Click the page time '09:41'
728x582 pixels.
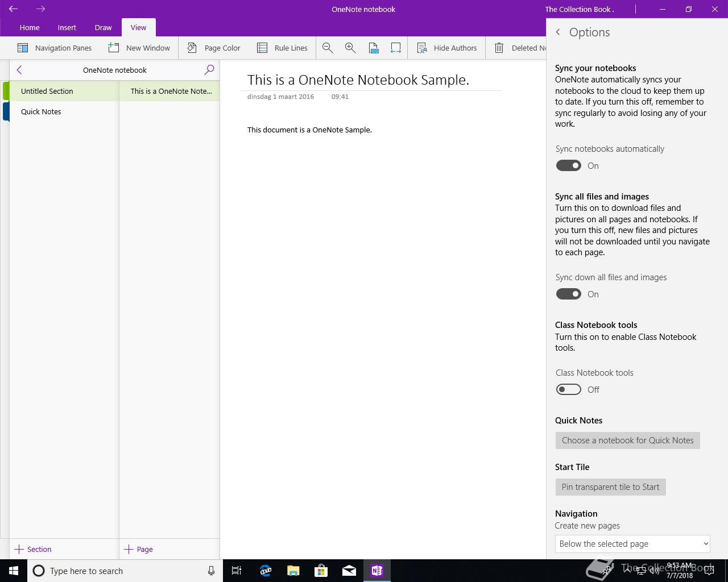(x=340, y=97)
